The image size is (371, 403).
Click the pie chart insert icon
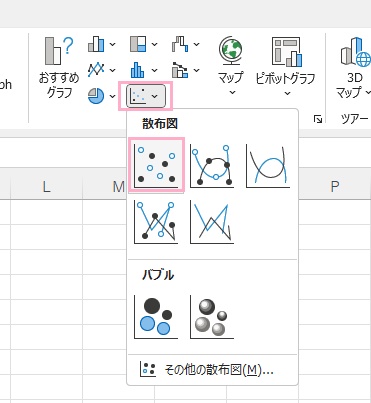click(x=96, y=96)
